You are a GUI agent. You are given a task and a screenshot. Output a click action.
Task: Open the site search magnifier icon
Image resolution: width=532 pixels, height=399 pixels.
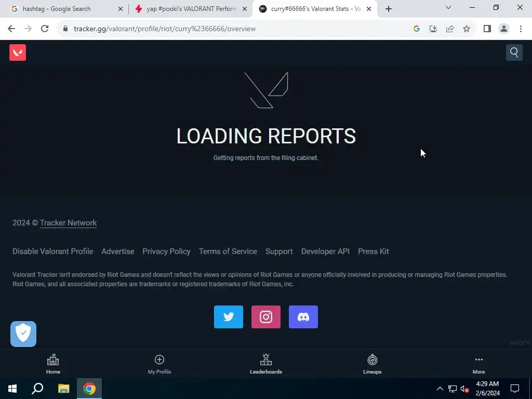(x=514, y=52)
